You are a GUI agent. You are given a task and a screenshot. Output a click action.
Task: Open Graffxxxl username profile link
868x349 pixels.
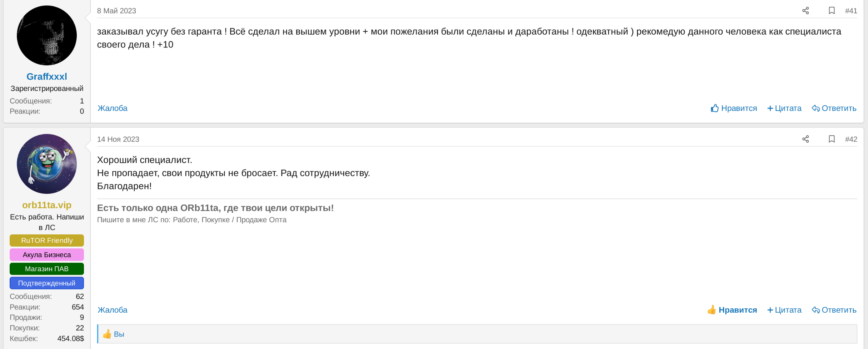coord(47,77)
